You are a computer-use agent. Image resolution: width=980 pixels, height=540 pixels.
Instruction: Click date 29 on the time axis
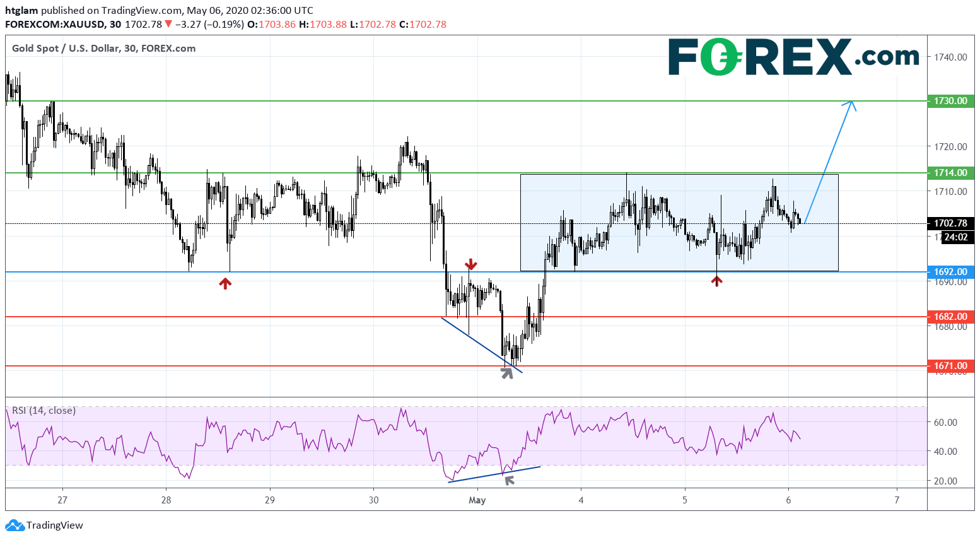[x=270, y=500]
